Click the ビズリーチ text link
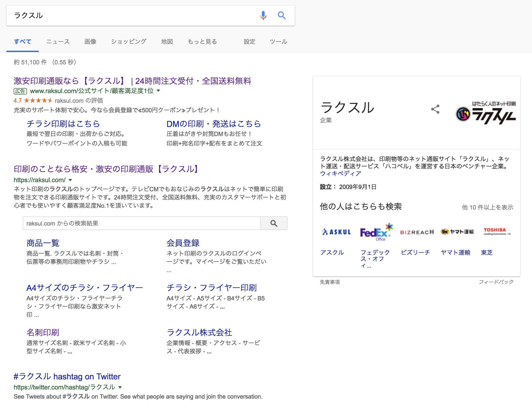Image resolution: width=532 pixels, height=410 pixels. point(415,252)
